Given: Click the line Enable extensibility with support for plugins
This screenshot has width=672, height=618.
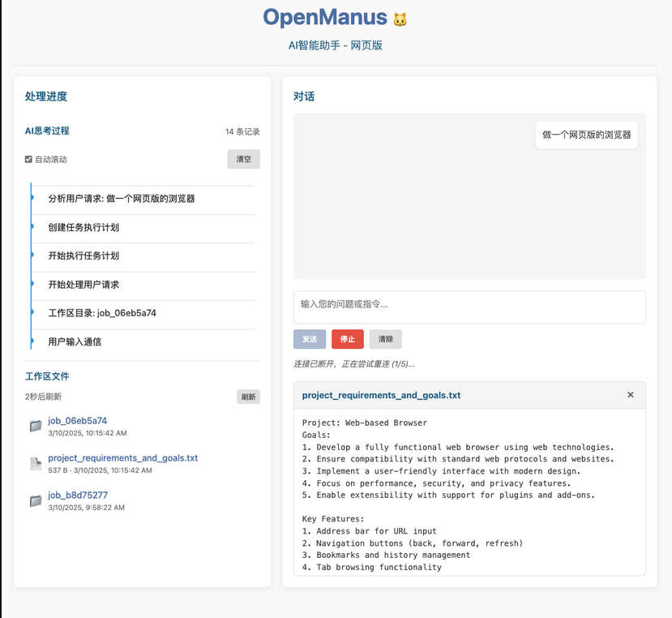Looking at the screenshot, I should click(x=449, y=495).
